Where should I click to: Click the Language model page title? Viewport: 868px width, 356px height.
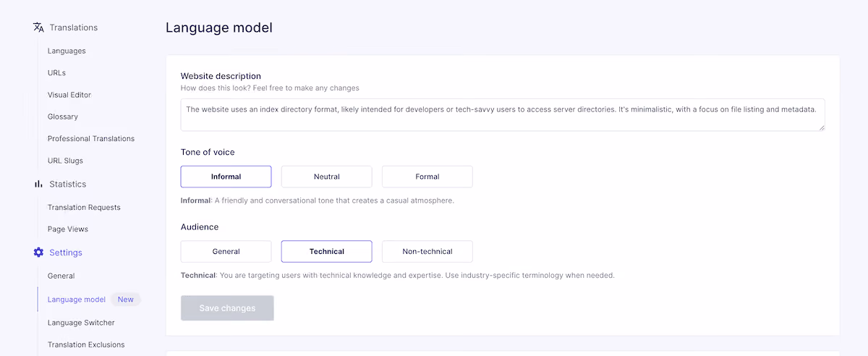click(x=219, y=28)
